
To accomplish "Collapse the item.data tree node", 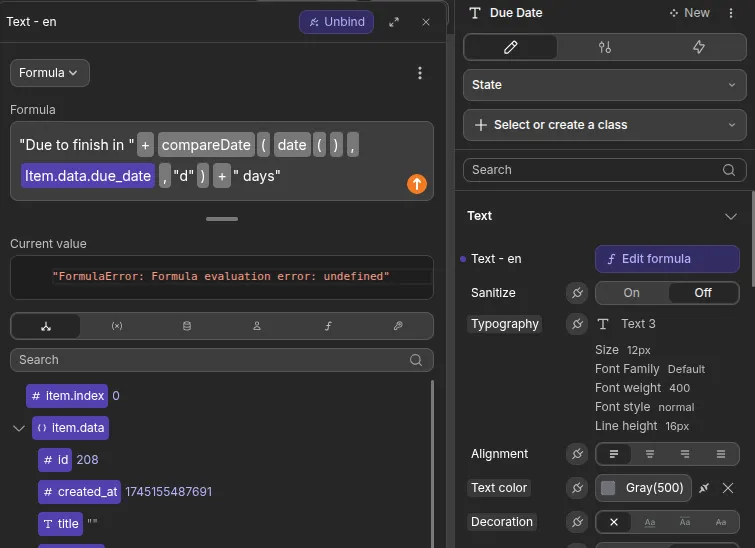I will click(19, 428).
